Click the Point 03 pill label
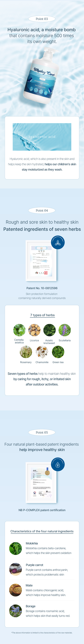The height and width of the screenshot is (644, 84). 42,19
